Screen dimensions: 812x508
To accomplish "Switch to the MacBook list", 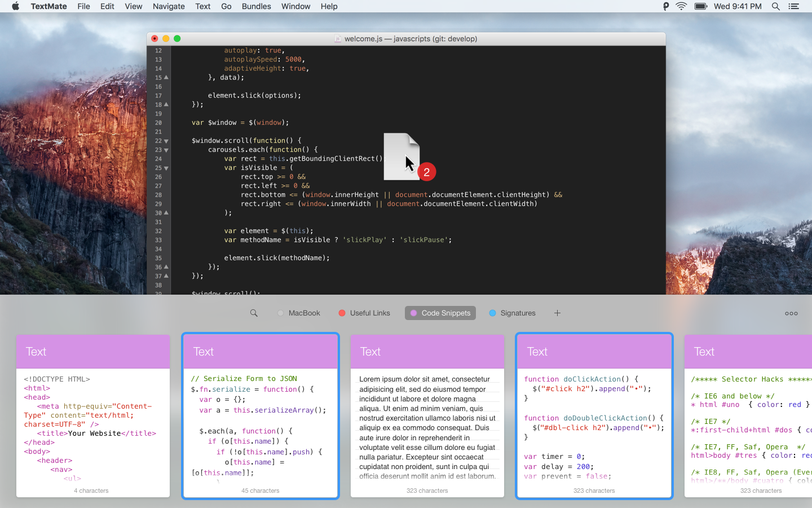I will (299, 313).
